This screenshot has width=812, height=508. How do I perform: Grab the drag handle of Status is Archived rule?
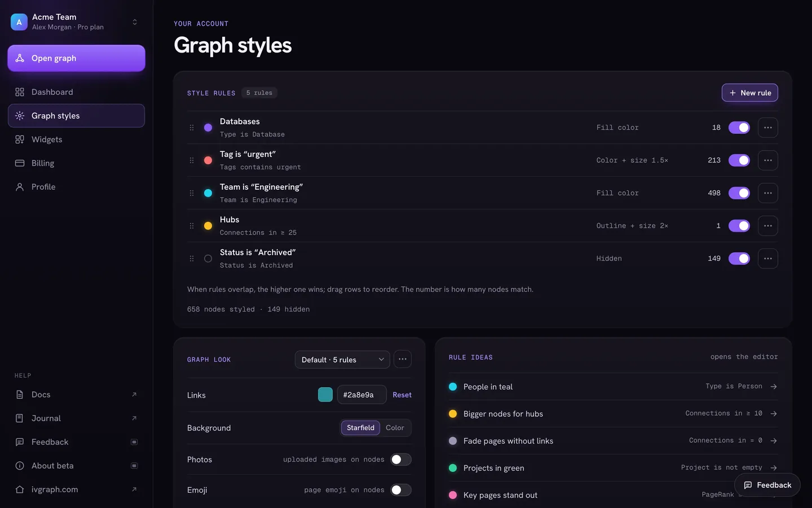click(x=192, y=259)
